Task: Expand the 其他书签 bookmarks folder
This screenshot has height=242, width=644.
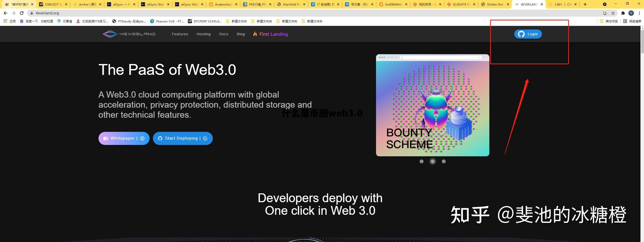Action: tap(609, 21)
